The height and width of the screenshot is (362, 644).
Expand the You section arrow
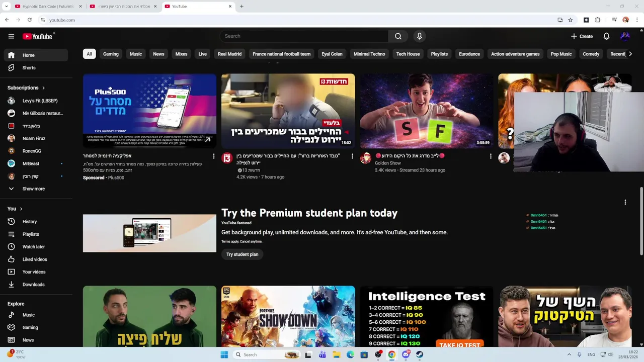(x=21, y=209)
